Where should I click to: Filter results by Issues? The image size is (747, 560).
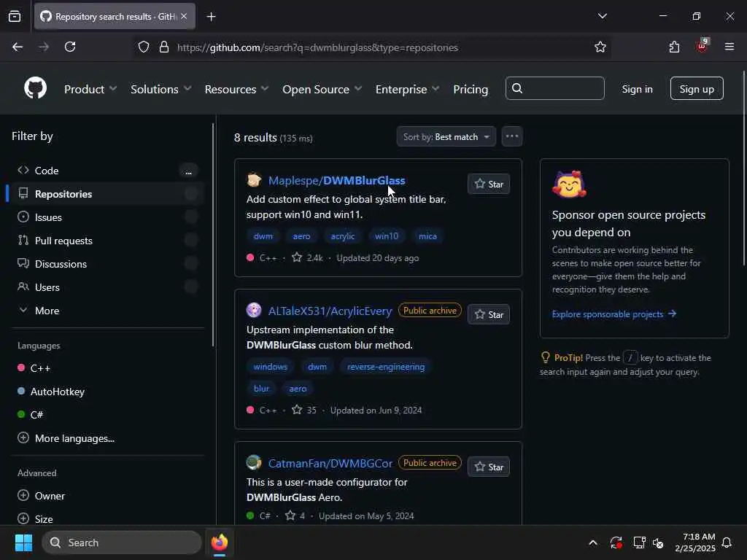pyautogui.click(x=107, y=217)
